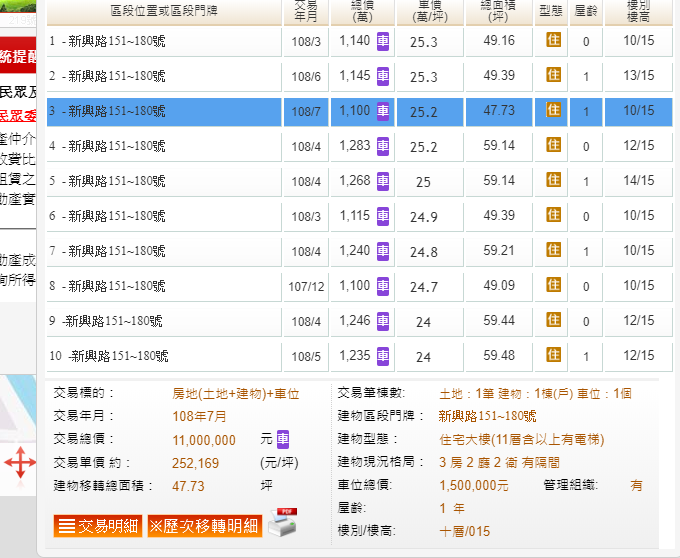Click 住 type icon in row 10
The width and height of the screenshot is (680, 558).
[553, 355]
